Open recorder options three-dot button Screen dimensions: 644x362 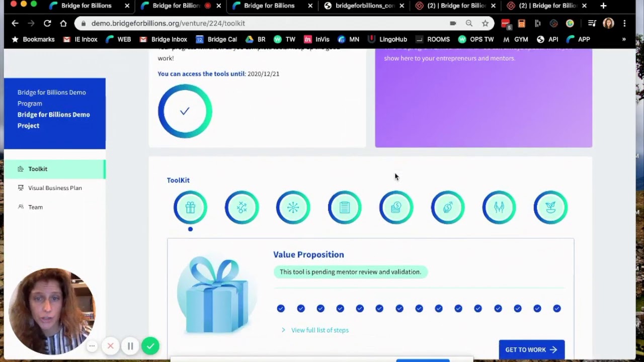[x=92, y=346]
